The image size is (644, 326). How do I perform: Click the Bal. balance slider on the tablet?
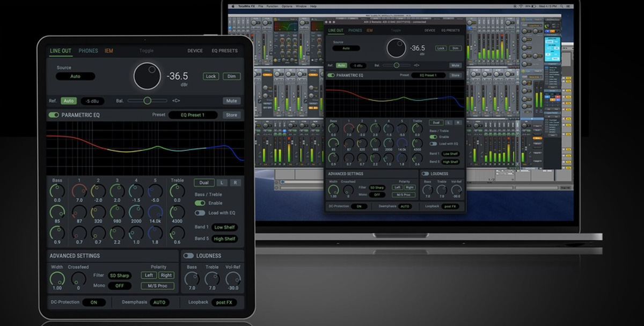pos(148,100)
